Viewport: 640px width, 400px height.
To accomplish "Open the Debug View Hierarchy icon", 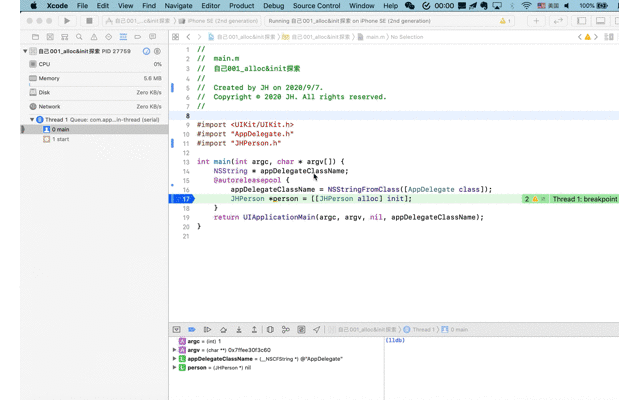I will [x=270, y=329].
